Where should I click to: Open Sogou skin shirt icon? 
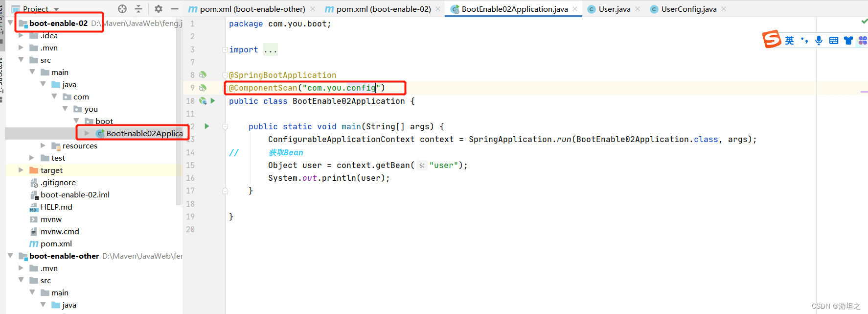point(848,41)
